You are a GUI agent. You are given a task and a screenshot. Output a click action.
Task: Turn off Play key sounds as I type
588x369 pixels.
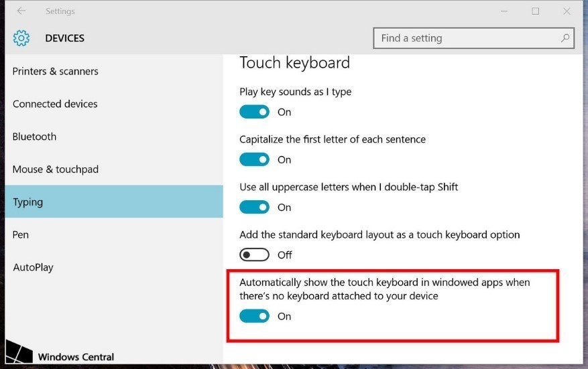click(x=254, y=112)
